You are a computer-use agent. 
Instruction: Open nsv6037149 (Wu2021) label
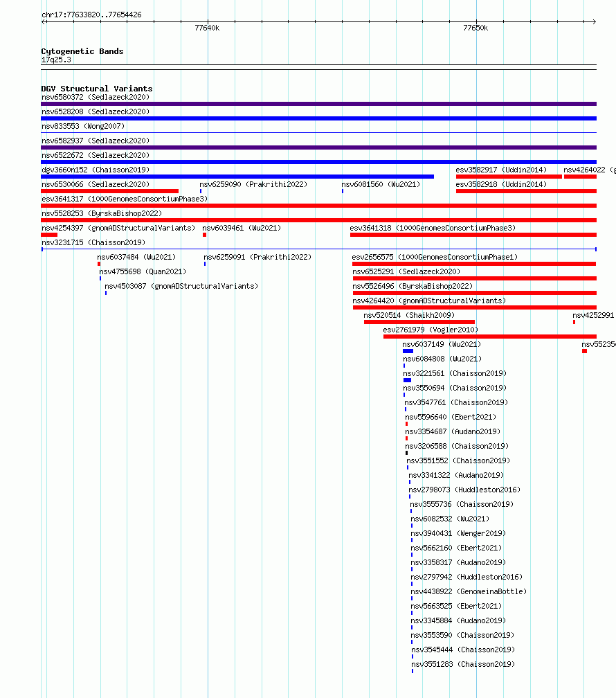click(442, 345)
